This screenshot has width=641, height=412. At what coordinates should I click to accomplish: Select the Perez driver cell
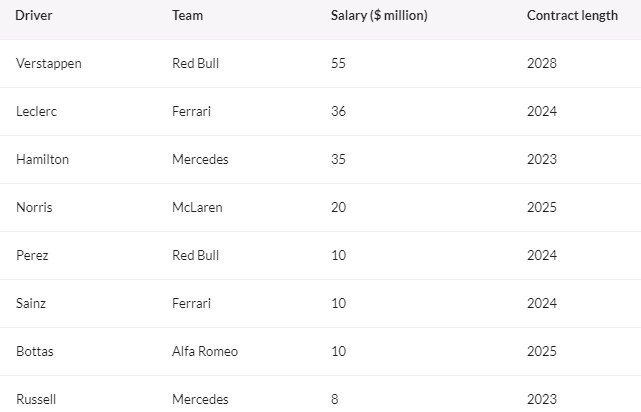coord(33,256)
